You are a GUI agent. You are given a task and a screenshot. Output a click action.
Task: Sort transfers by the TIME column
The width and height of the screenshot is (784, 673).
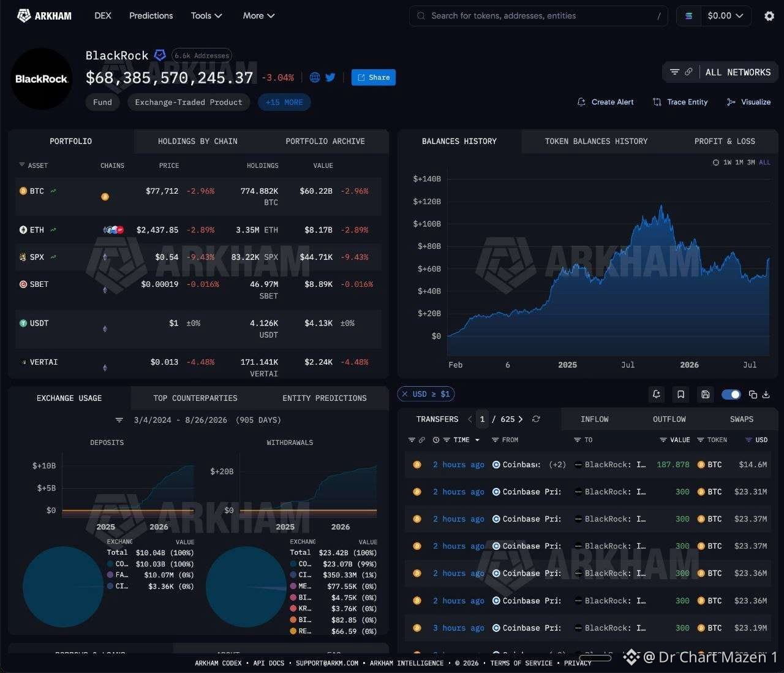coord(462,440)
